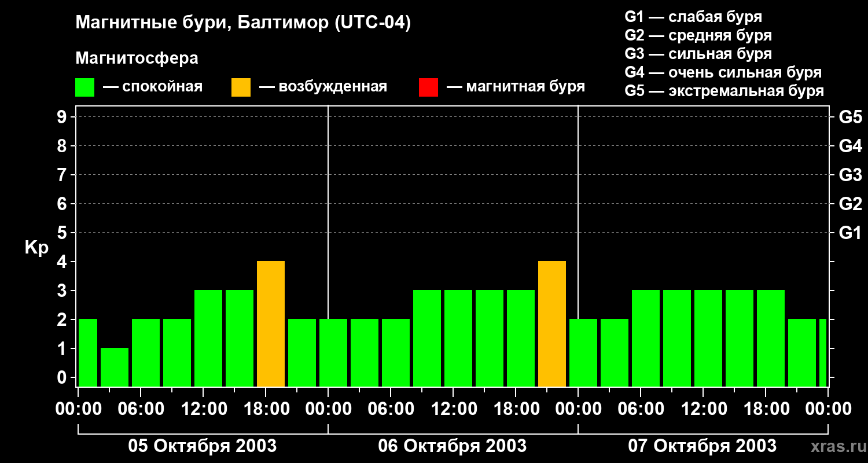Click the G3 label on the right axis
The width and height of the screenshot is (868, 463).
point(850,175)
